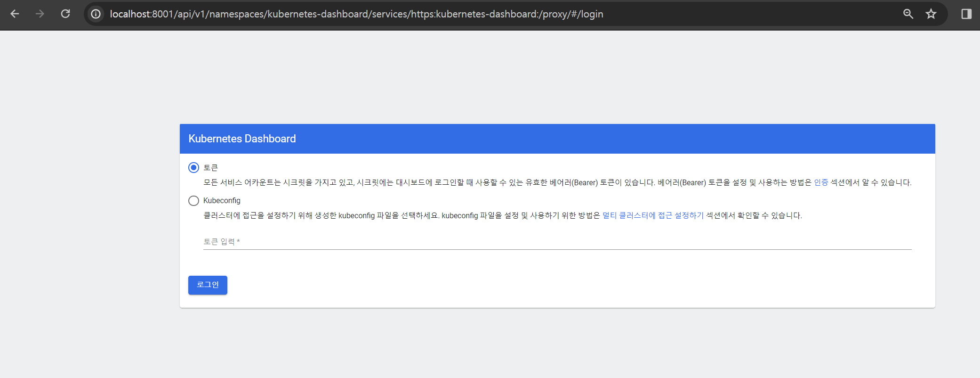
Task: Click the kubeconfig file description text
Action: point(503,215)
